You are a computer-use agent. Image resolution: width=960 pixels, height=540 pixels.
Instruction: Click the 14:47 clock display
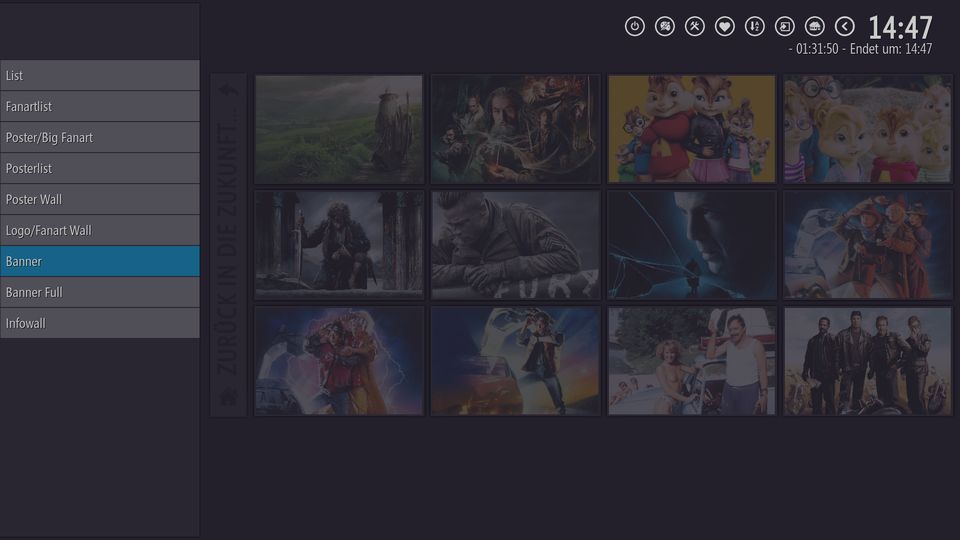pos(900,28)
